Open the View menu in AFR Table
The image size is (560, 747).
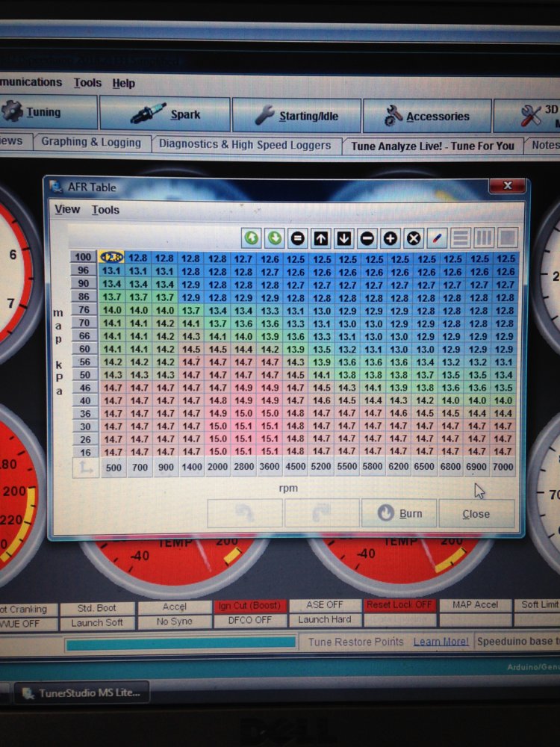point(67,209)
